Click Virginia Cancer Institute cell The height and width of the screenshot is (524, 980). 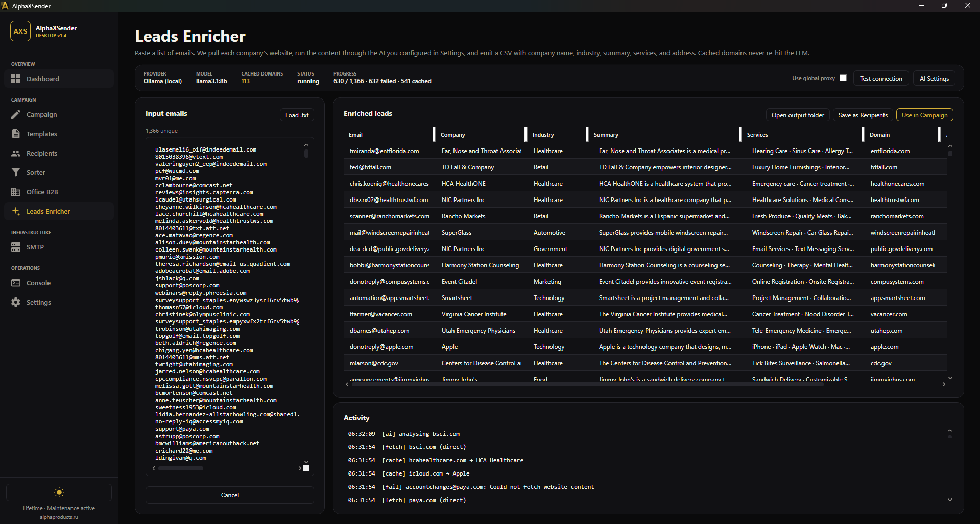(x=473, y=314)
